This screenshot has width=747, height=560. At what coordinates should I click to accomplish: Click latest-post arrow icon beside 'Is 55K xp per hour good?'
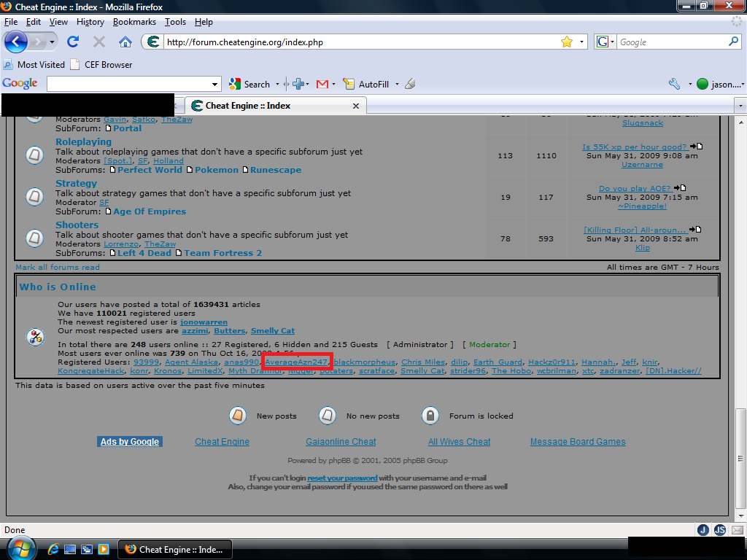[x=696, y=147]
